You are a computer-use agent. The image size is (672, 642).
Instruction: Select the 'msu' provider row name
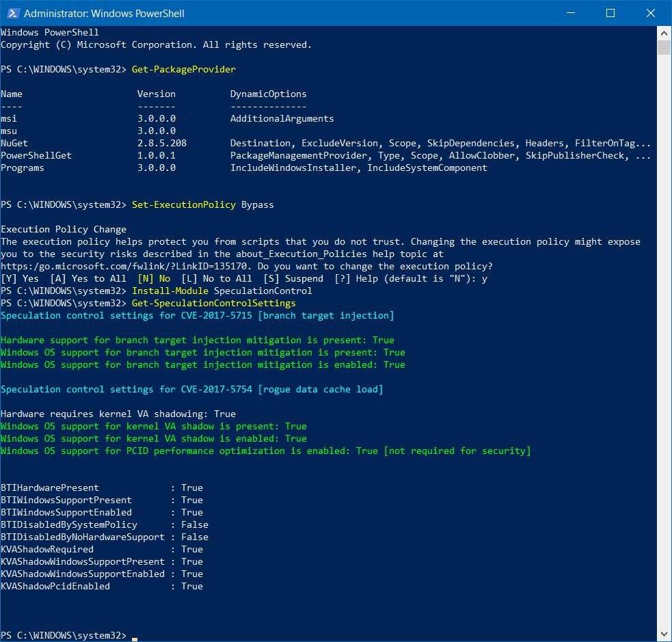[x=9, y=131]
